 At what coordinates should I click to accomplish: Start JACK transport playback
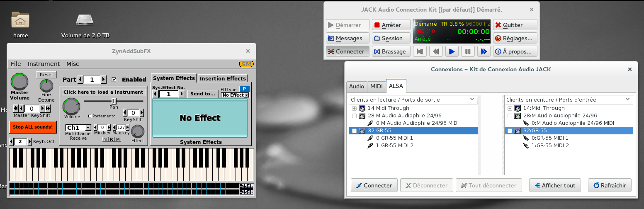tap(452, 51)
